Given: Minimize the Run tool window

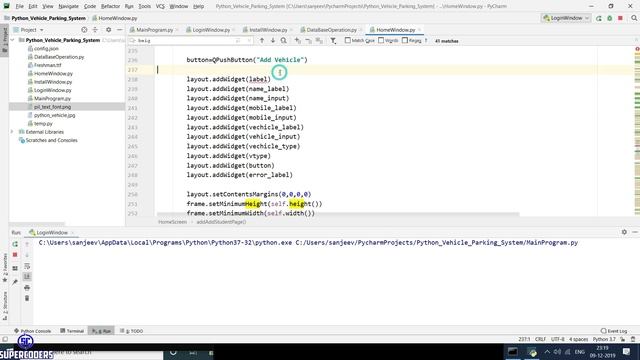Looking at the screenshot, I should [635, 232].
